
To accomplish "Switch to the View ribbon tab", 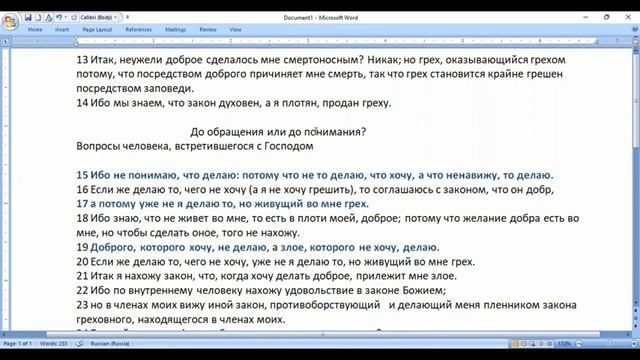I will pos(235,29).
